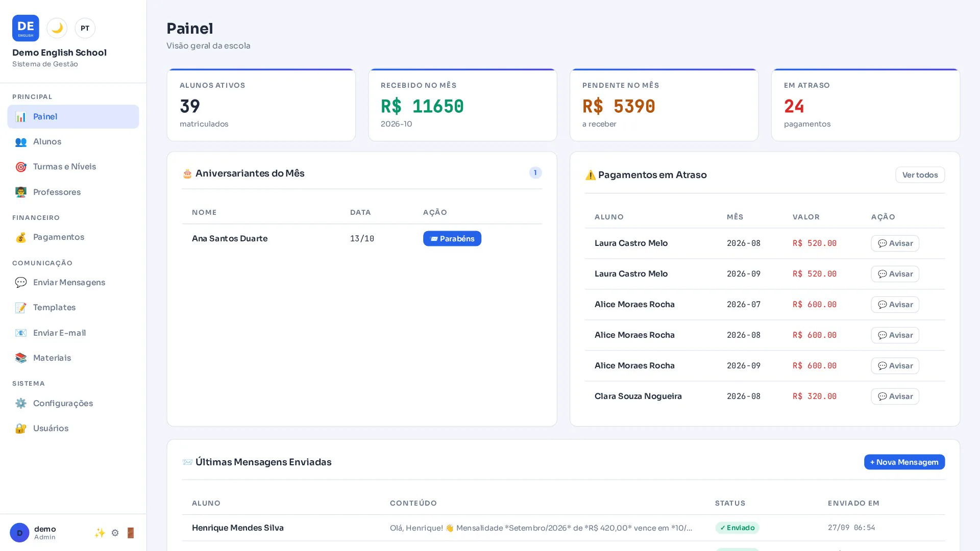Click Avisar for Laura Castro Melo 2026-09
980x551 pixels.
tap(895, 274)
